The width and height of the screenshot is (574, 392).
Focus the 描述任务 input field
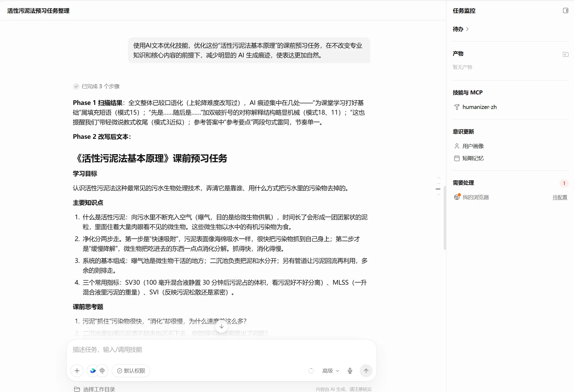(x=221, y=350)
